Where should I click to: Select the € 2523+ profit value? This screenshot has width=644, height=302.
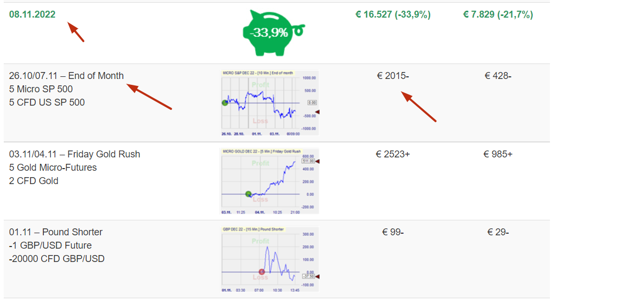pos(393,154)
